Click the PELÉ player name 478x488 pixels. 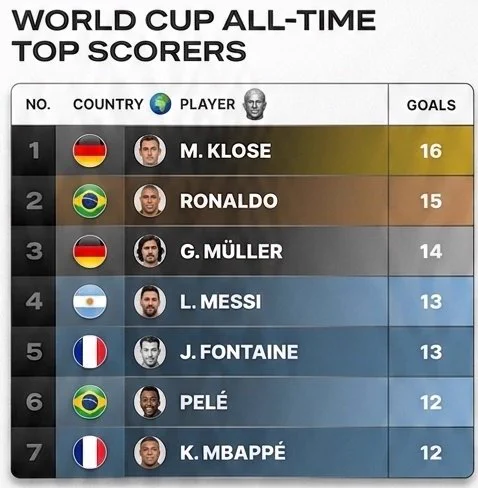204,401
